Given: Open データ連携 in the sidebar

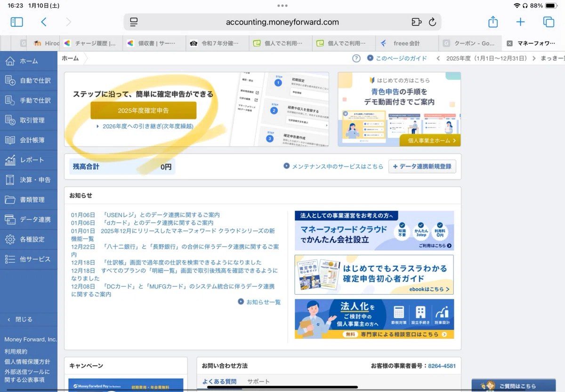Looking at the screenshot, I should 28,219.
